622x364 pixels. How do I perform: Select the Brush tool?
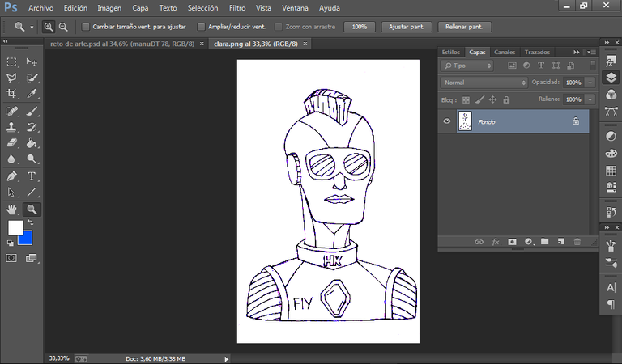(32, 112)
